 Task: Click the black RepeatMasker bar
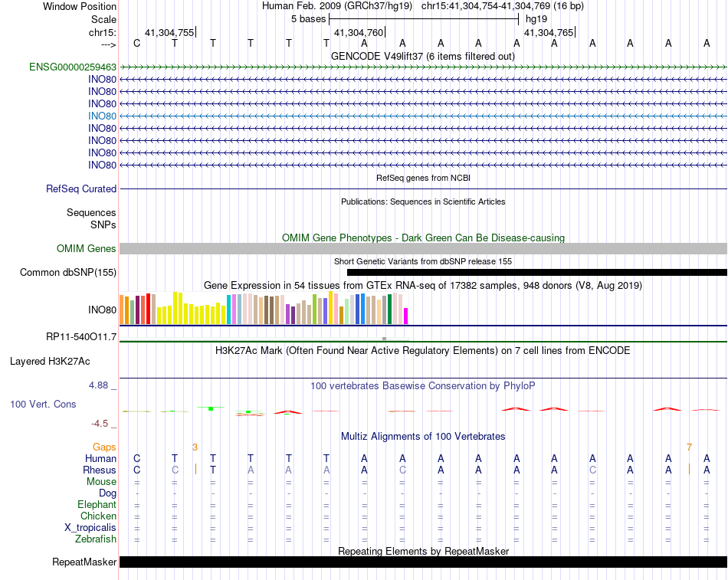point(423,562)
